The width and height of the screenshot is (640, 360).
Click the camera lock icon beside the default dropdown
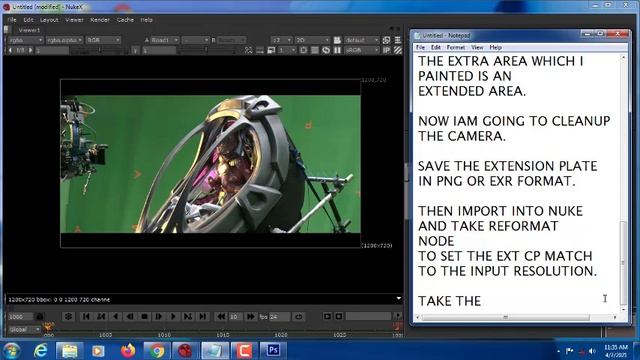(x=337, y=40)
